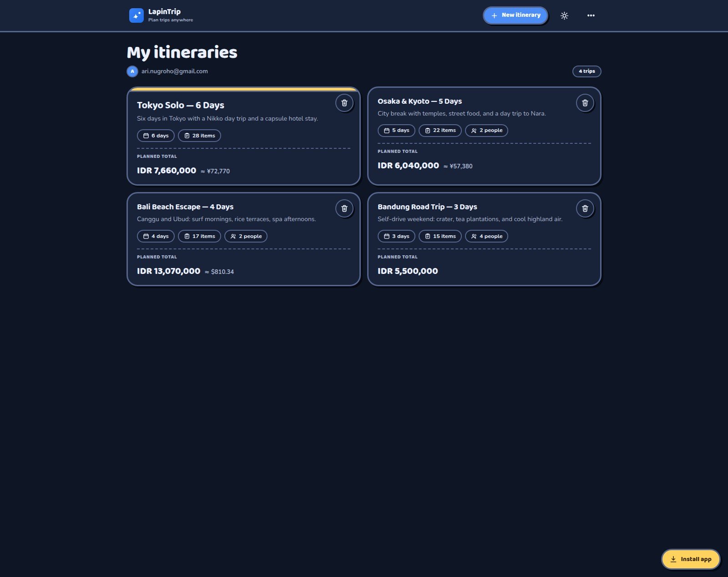Click the 2 people chip on Osaka & Kyoto

click(x=486, y=131)
